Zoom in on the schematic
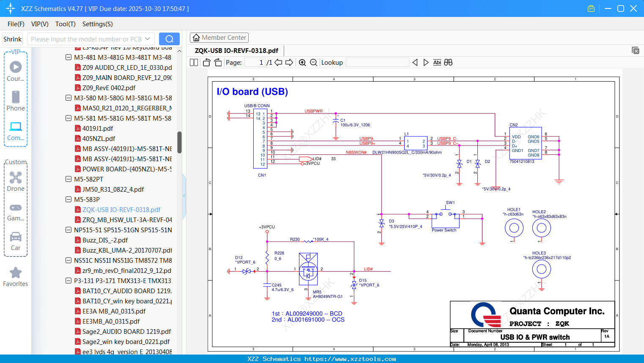This screenshot has width=644, height=363. [302, 62]
